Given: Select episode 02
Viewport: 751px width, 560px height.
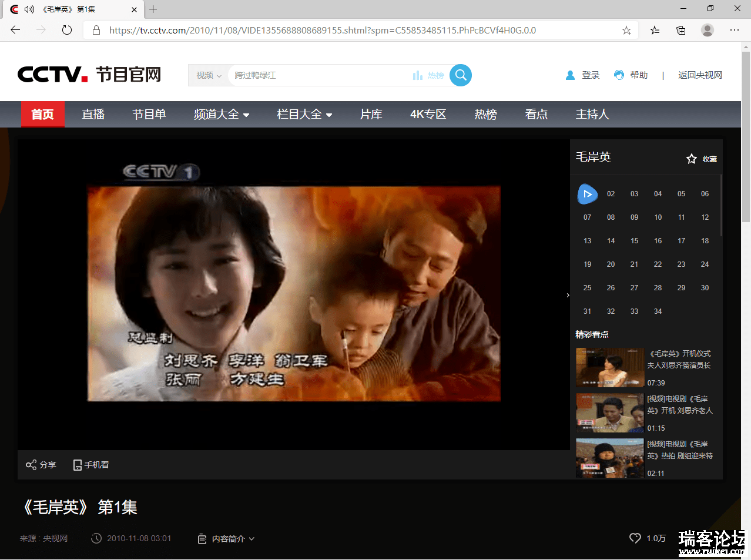Looking at the screenshot, I should point(611,194).
